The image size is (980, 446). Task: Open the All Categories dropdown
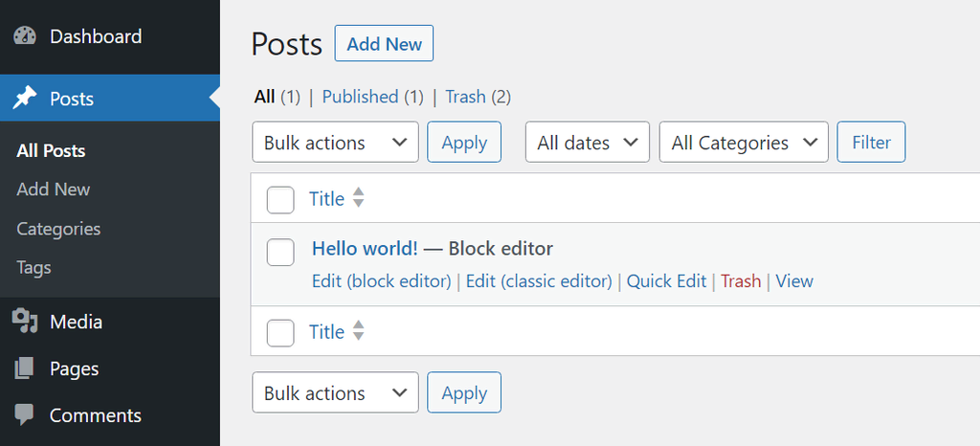744,143
